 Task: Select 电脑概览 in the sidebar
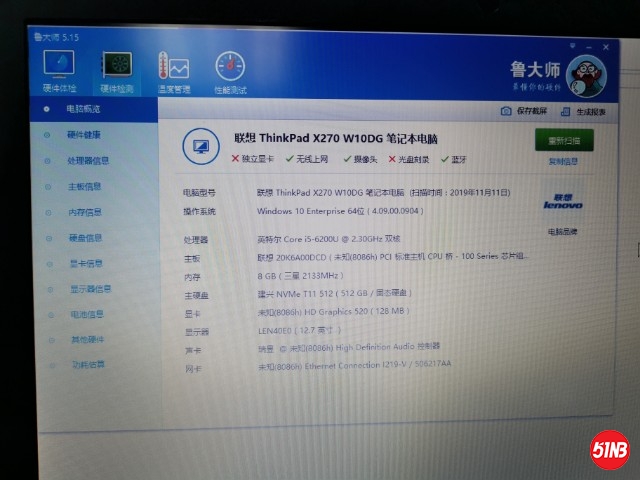83,108
